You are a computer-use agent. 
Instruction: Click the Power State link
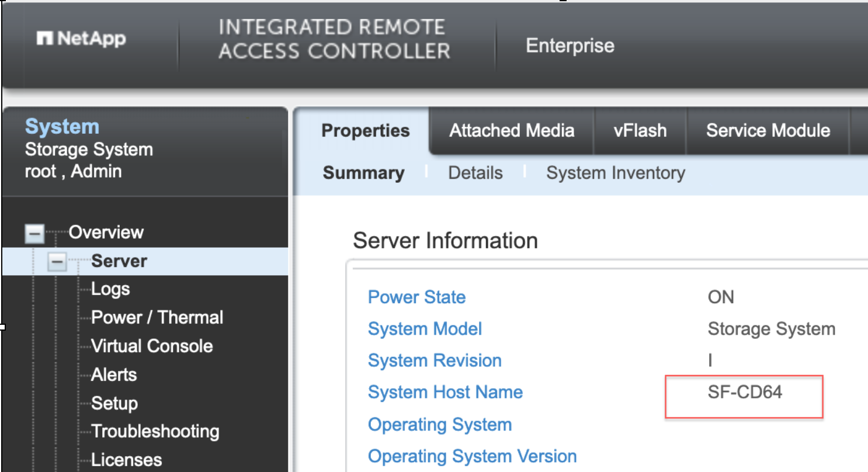click(x=416, y=297)
